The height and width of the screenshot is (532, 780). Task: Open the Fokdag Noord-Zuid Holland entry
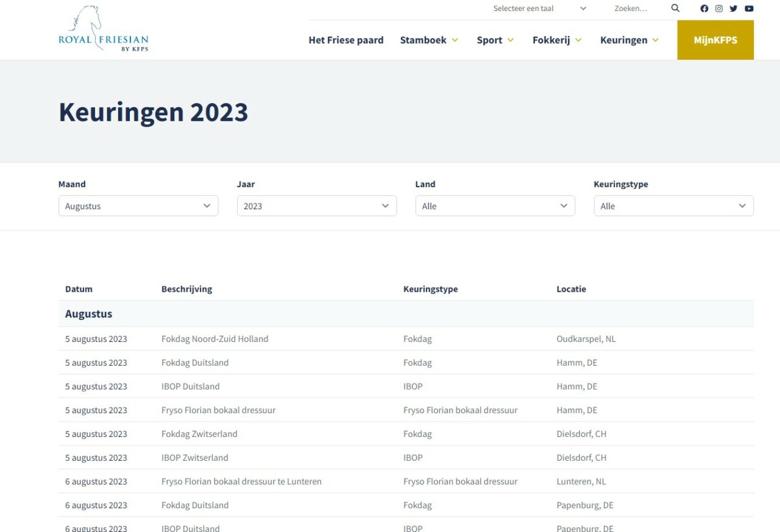click(215, 339)
